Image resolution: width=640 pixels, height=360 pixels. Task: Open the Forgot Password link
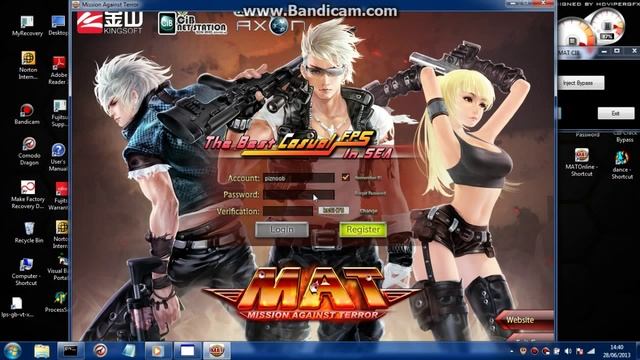pyautogui.click(x=370, y=193)
